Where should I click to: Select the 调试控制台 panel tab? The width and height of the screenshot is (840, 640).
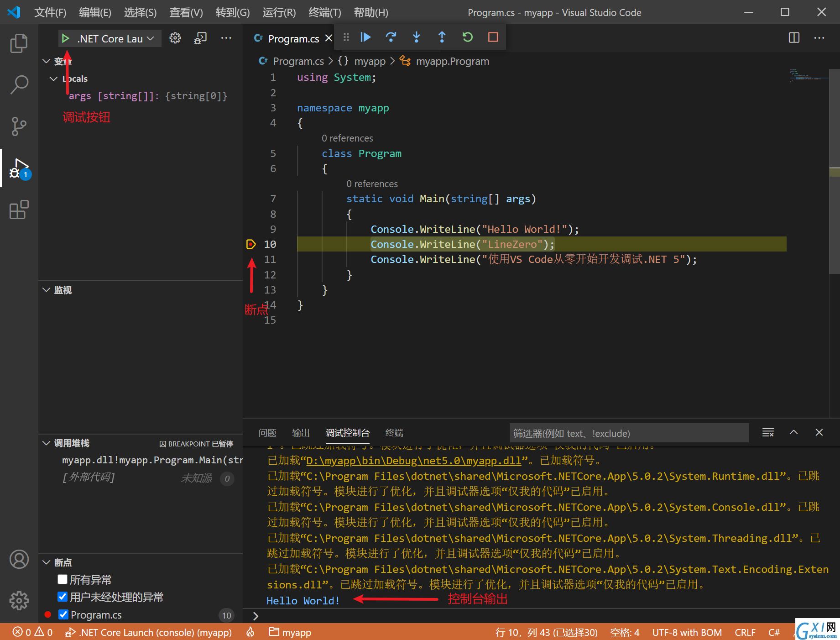348,433
